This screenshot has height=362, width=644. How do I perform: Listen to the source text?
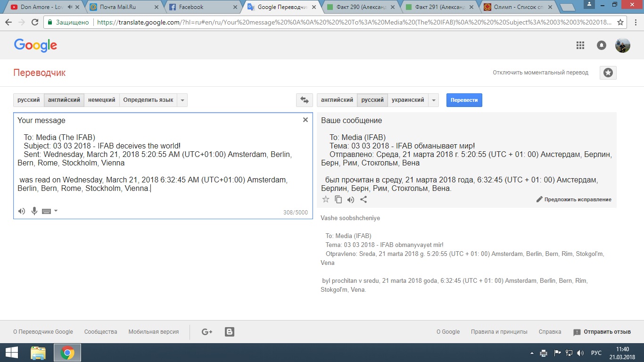22,211
